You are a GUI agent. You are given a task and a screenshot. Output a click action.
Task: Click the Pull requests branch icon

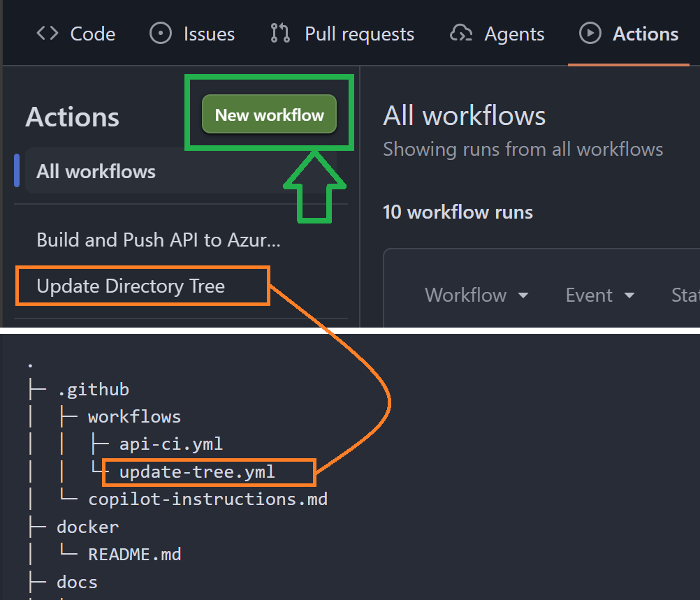tap(280, 34)
